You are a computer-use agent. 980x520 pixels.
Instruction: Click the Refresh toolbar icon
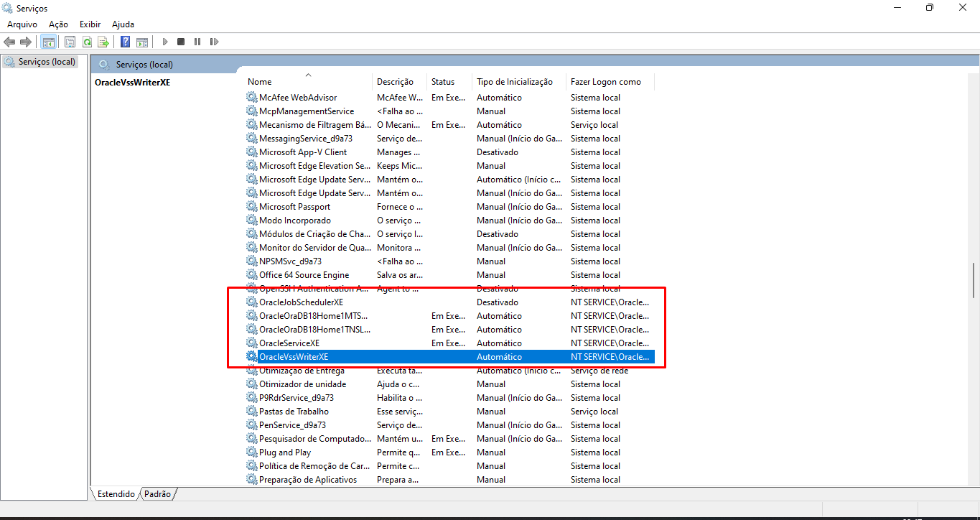point(87,42)
